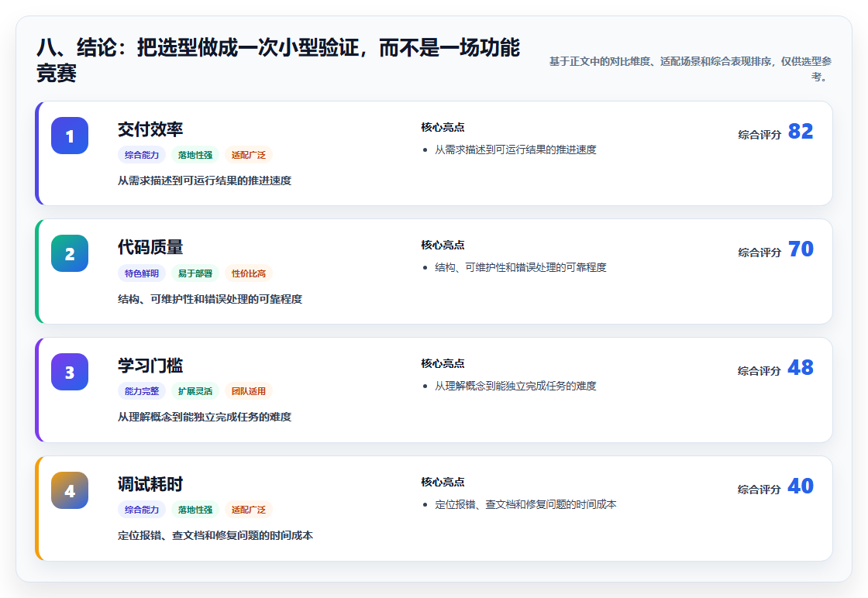
Task: Click the subtitle note beginning 基于正文中的对比维度
Action: 691,69
